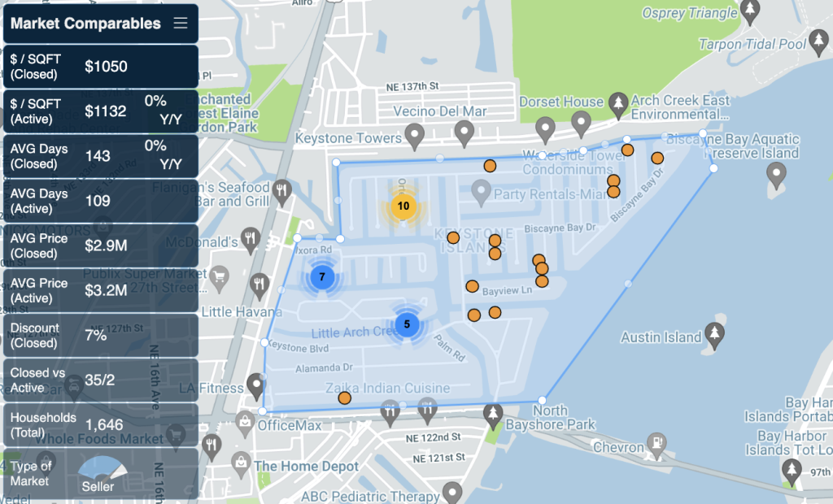Click the Publix Super Market cart pin
The height and width of the screenshot is (504, 833).
tap(219, 277)
